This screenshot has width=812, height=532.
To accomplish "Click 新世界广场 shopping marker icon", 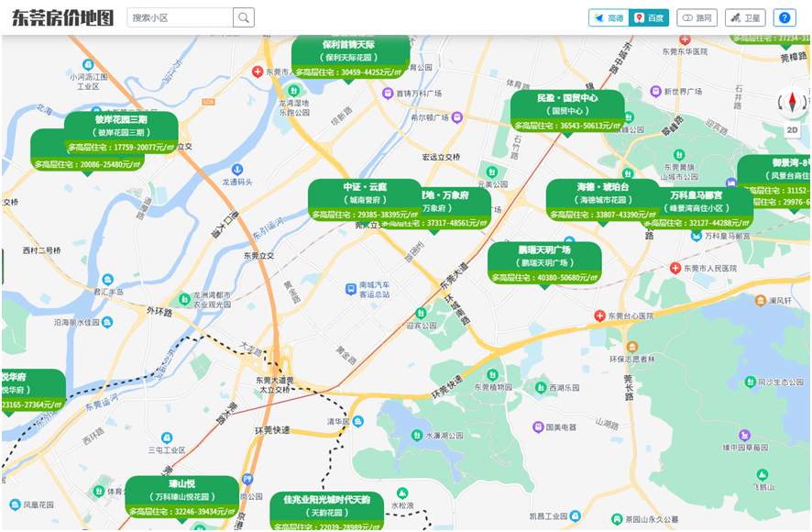I will point(654,92).
